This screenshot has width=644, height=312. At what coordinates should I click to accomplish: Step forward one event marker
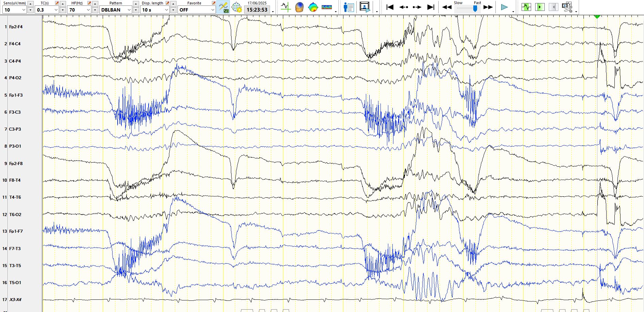click(417, 7)
